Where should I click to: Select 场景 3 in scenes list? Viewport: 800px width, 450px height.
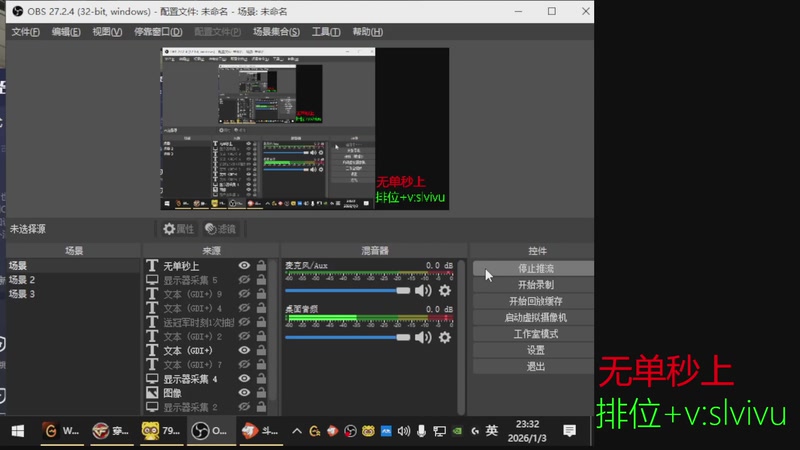coord(72,294)
